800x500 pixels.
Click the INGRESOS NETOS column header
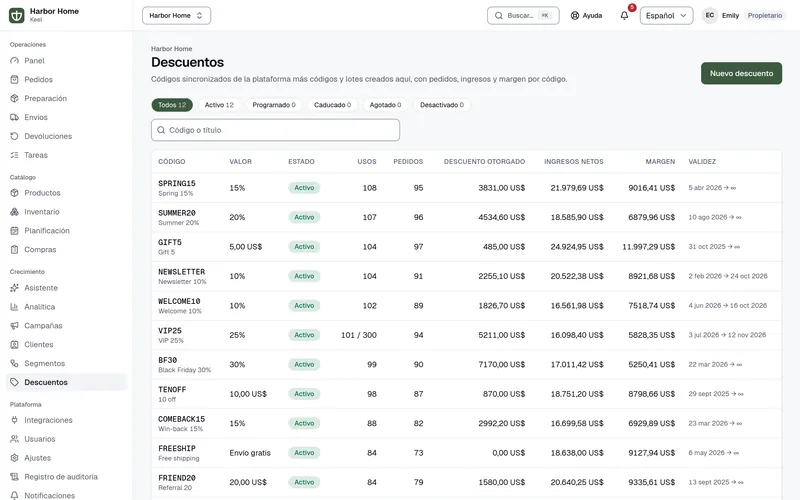[x=573, y=162]
